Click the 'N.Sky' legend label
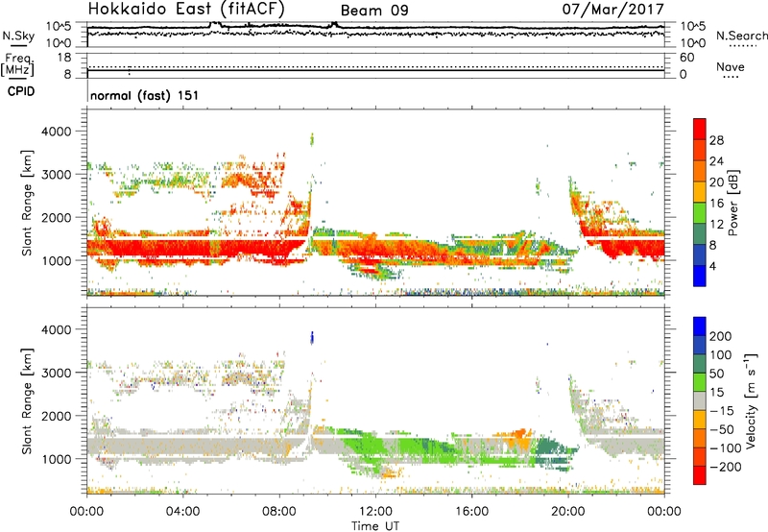Image resolution: width=768 pixels, height=532 pixels. coord(18,36)
